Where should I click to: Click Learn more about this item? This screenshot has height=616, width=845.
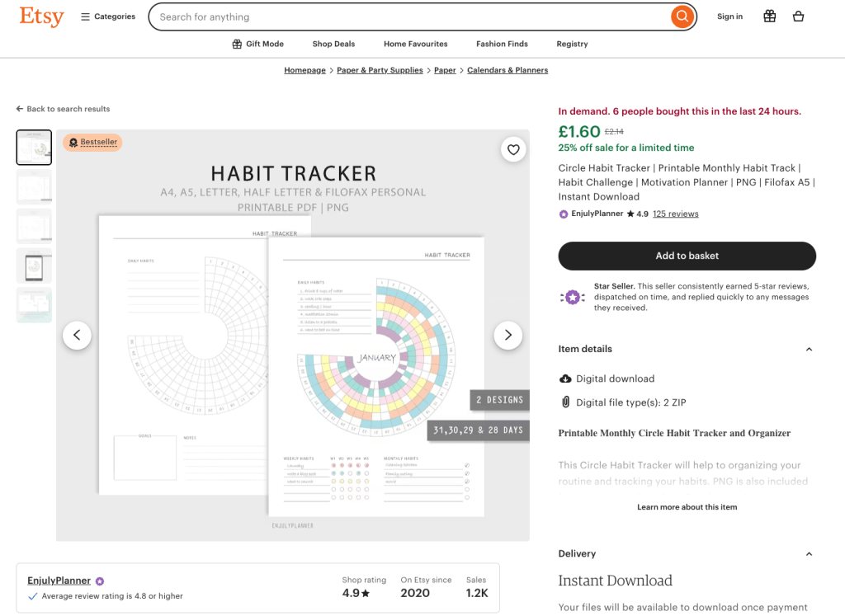[687, 507]
